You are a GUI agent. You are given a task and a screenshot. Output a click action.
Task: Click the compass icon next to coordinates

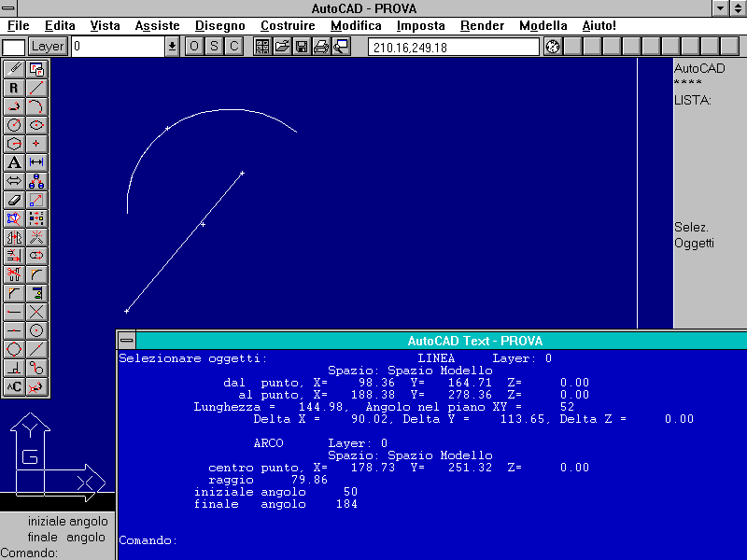click(553, 47)
